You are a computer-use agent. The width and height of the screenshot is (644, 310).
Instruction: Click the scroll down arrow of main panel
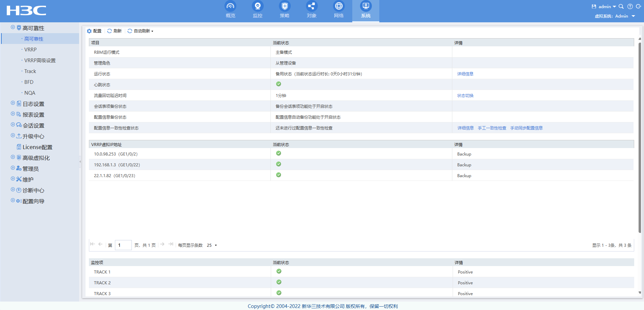(640, 293)
